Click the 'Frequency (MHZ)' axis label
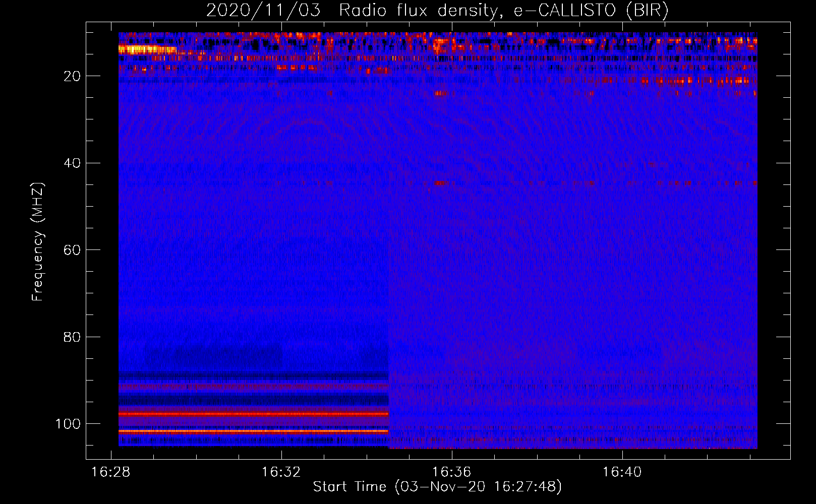Viewport: 816px width, 504px height. click(x=38, y=242)
